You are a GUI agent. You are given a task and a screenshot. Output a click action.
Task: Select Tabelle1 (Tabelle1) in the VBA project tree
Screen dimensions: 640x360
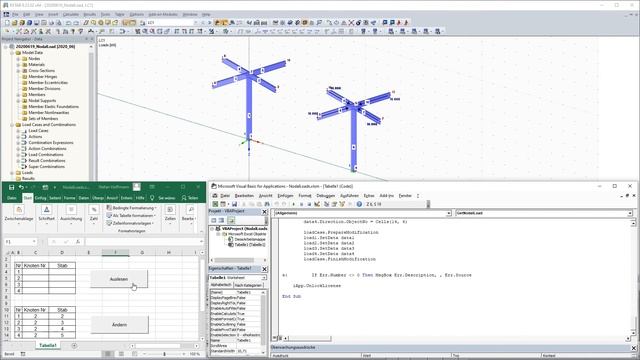pos(250,245)
